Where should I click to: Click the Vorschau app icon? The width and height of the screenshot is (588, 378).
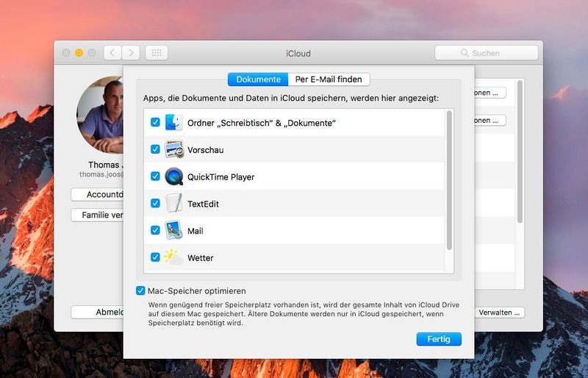[174, 149]
